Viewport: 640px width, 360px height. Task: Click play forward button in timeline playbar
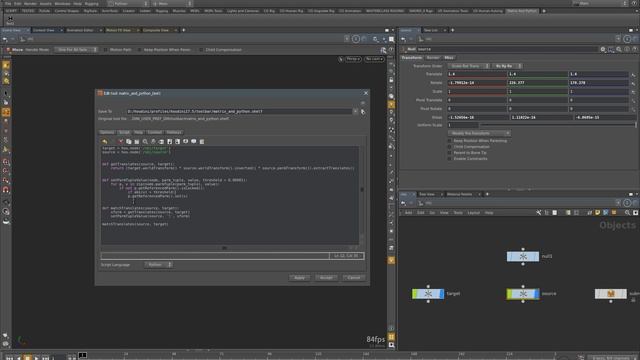point(36,358)
